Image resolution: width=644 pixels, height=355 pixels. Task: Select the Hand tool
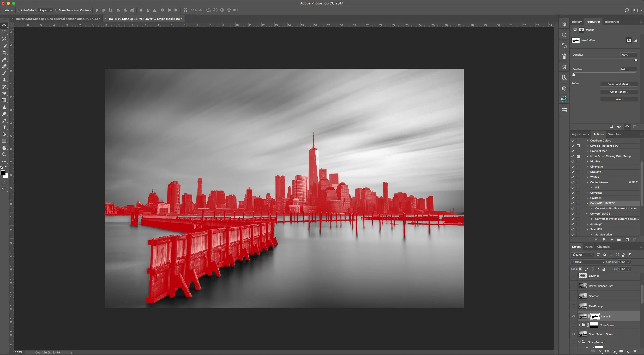click(x=4, y=148)
